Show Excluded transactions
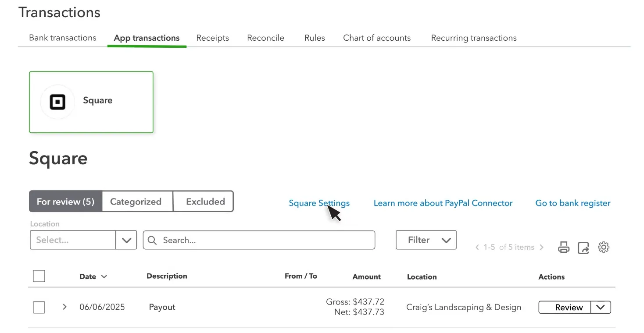Viewport: 644px width, 333px height. (x=203, y=202)
